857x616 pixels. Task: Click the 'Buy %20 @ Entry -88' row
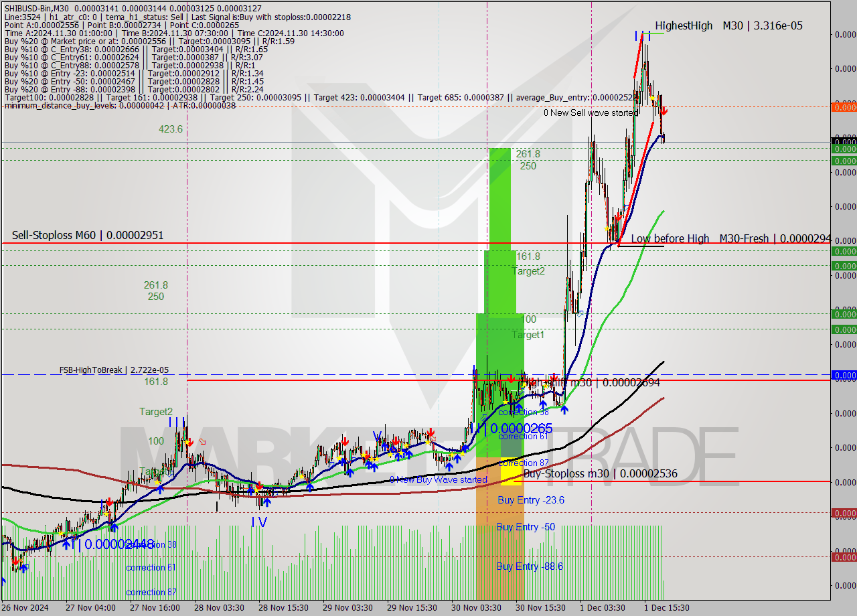[x=133, y=89]
